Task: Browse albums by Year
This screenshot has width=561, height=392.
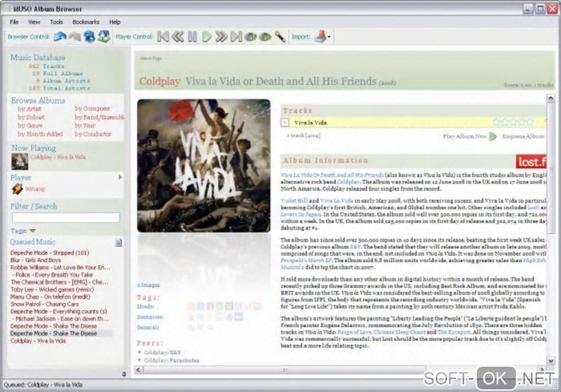Action: click(85, 125)
